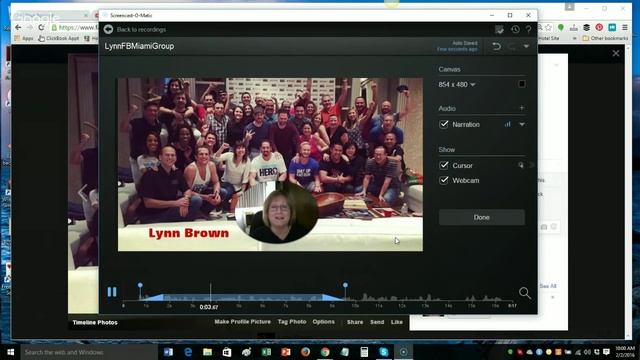Uncheck the Webcam checkbox
The width and height of the screenshot is (640, 360).
coord(444,180)
